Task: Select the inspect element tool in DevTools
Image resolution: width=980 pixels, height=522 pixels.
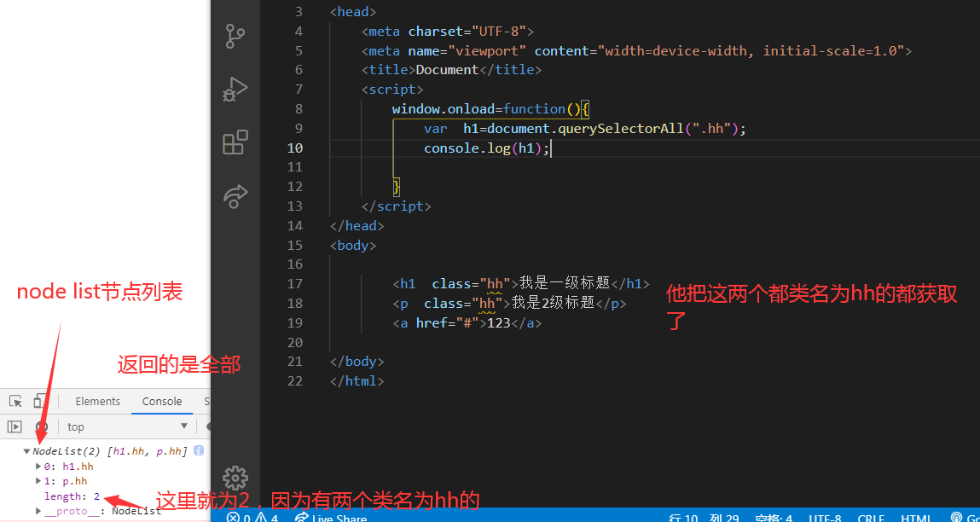Action: click(14, 401)
